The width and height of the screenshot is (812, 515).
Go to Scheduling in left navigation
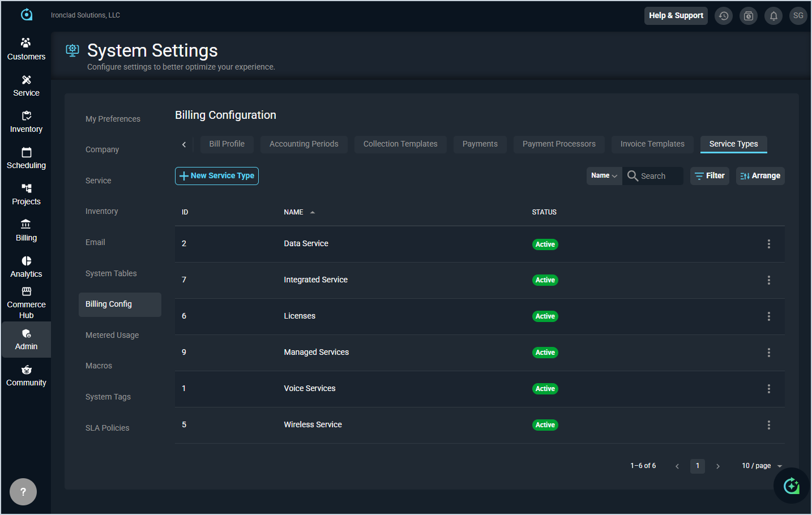pos(26,158)
